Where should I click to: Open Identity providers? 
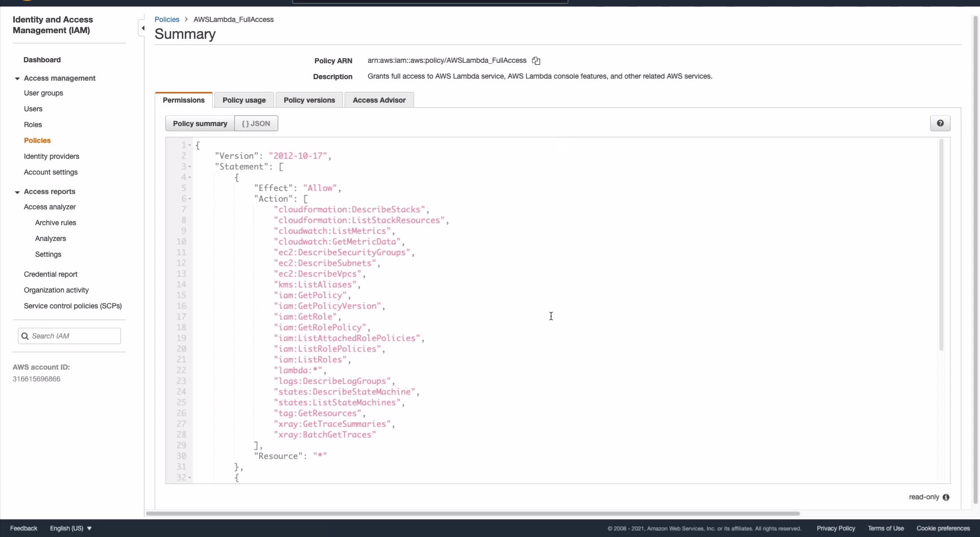52,156
